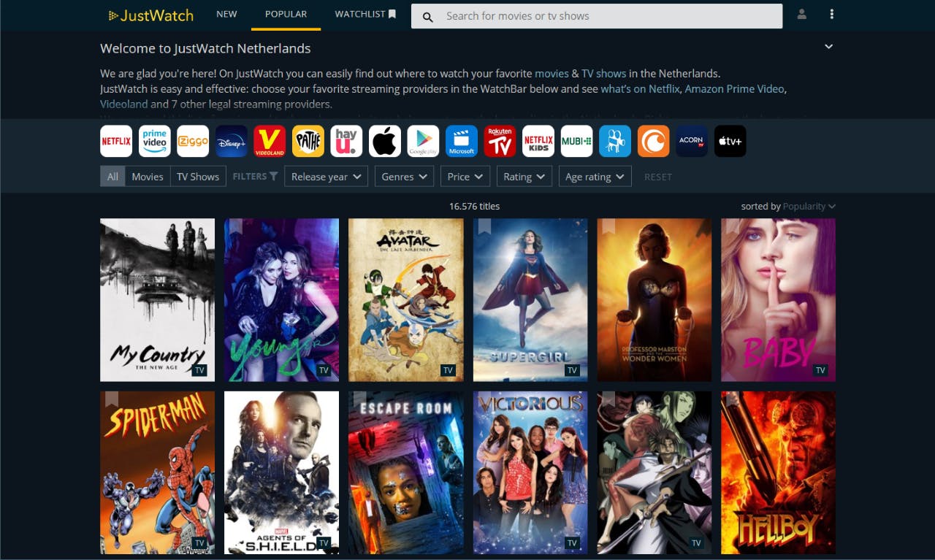Viewport: 935px width, 560px height.
Task: Bookmark the My Country poster
Action: pyautogui.click(x=111, y=226)
